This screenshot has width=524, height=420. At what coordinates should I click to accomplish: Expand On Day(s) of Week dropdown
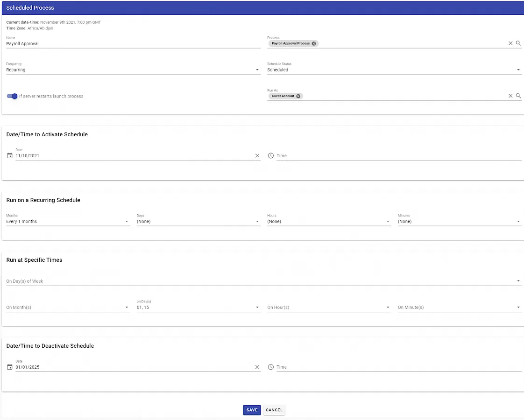pos(264,281)
